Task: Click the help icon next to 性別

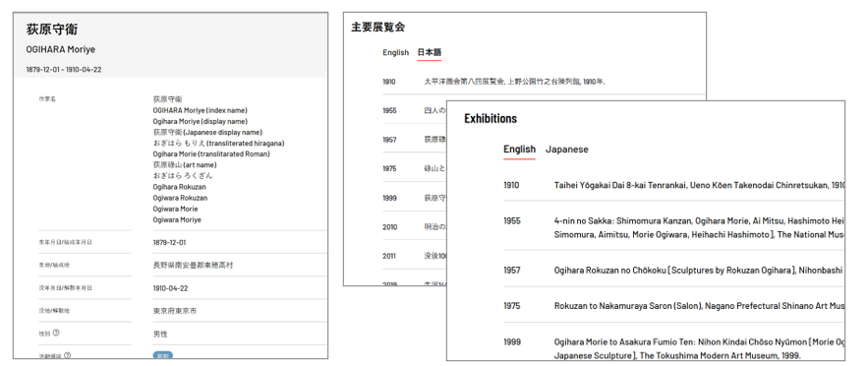Action: [56, 333]
